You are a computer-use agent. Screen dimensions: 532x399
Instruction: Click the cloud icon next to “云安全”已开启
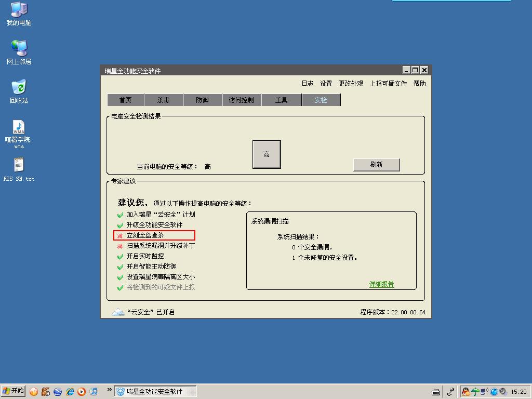tap(118, 312)
